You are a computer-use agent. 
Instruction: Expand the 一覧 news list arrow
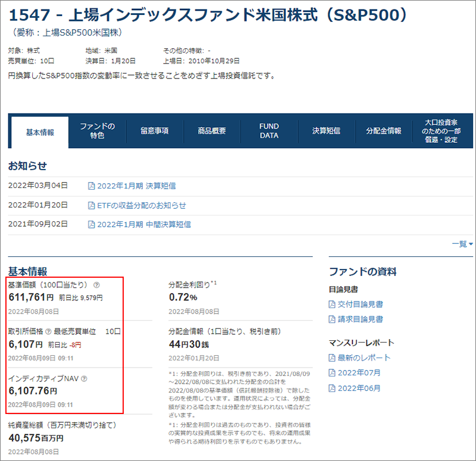click(x=471, y=244)
